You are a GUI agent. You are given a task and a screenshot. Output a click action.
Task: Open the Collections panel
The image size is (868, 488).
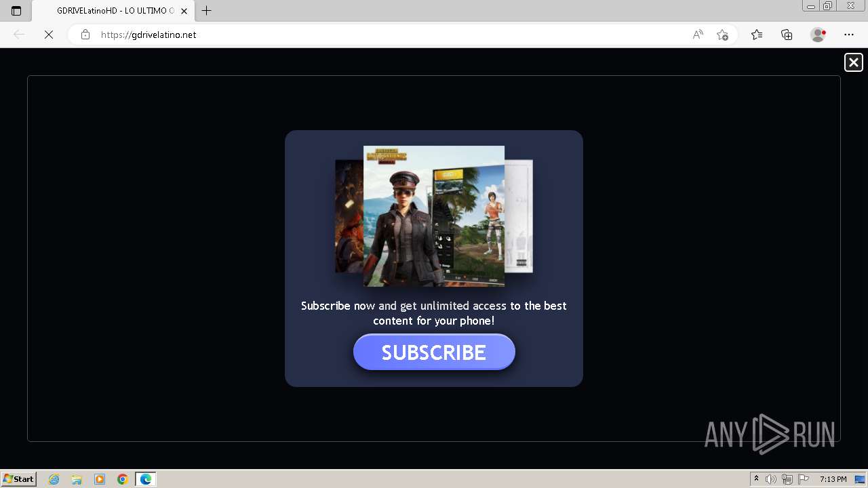pyautogui.click(x=787, y=35)
